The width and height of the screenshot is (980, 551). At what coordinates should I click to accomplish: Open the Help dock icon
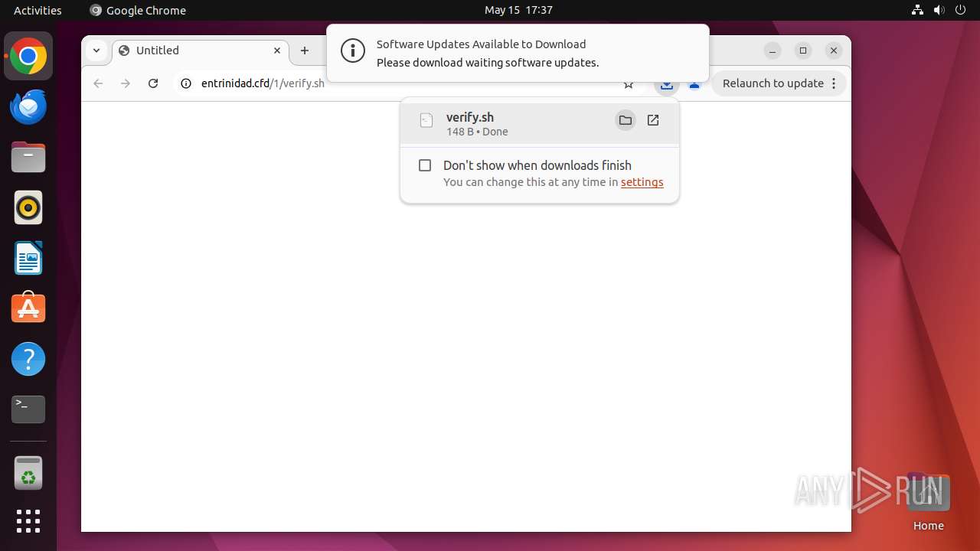click(x=28, y=359)
